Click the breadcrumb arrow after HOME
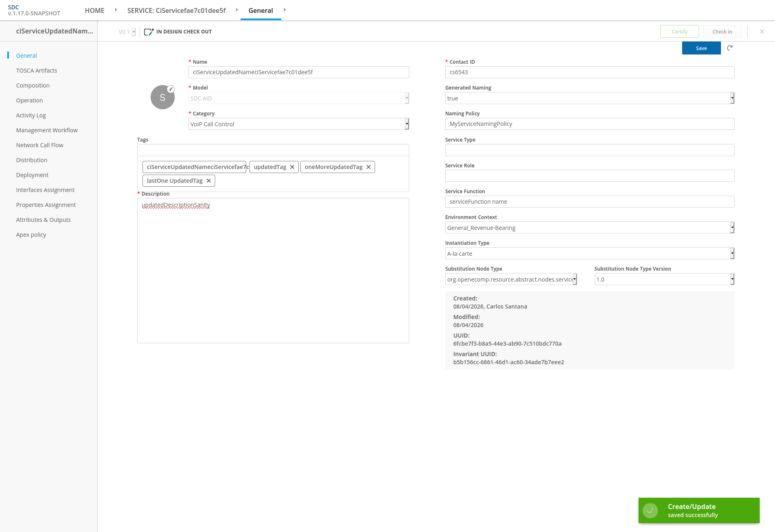Screen dimensions: 775x532 pos(116,10)
